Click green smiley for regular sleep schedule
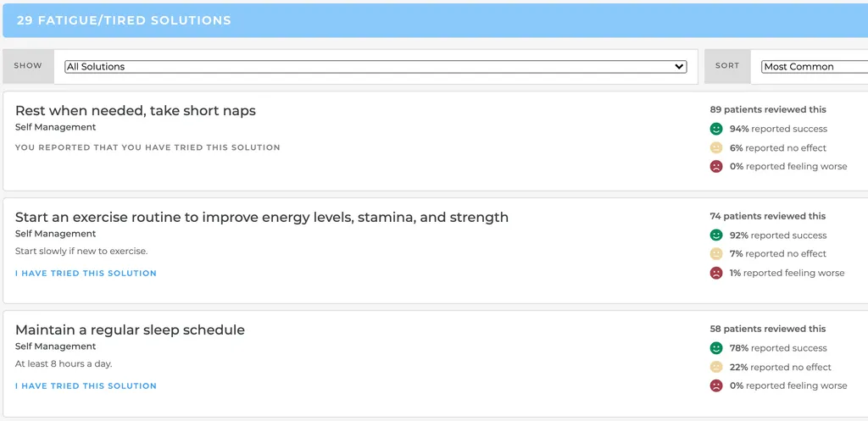 [x=716, y=348]
